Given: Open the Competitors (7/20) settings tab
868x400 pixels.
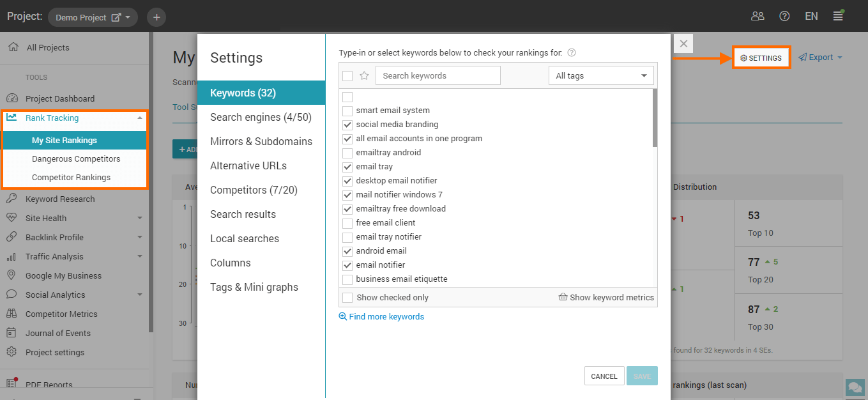Looking at the screenshot, I should (x=254, y=190).
